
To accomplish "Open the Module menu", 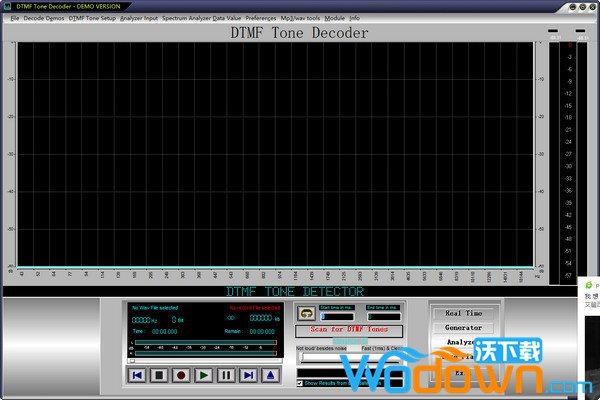I will coord(334,18).
